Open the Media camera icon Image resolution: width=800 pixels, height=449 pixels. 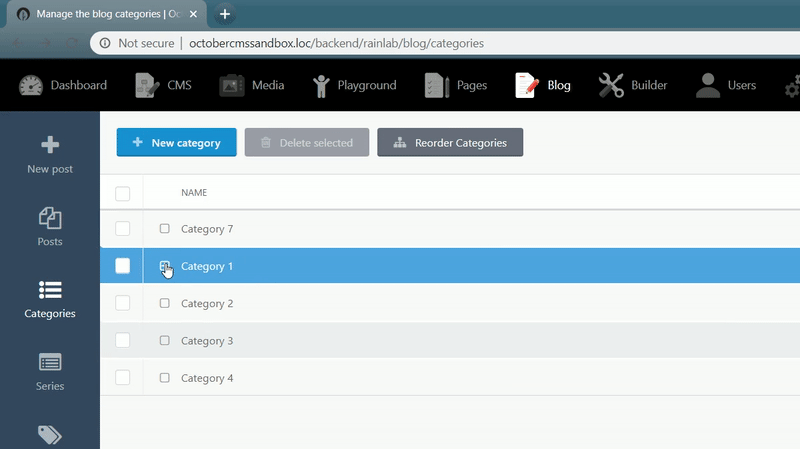coord(232,85)
